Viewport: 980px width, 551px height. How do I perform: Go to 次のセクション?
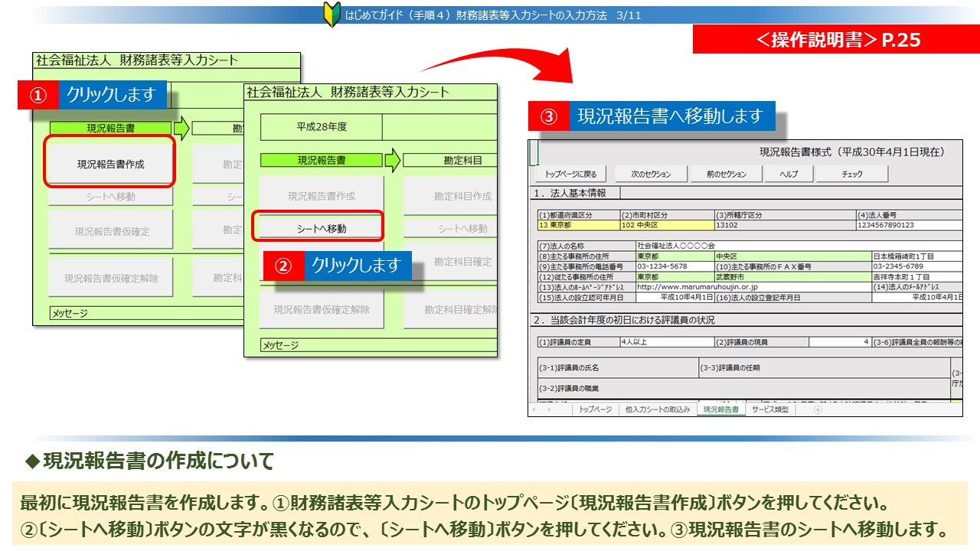click(x=651, y=174)
